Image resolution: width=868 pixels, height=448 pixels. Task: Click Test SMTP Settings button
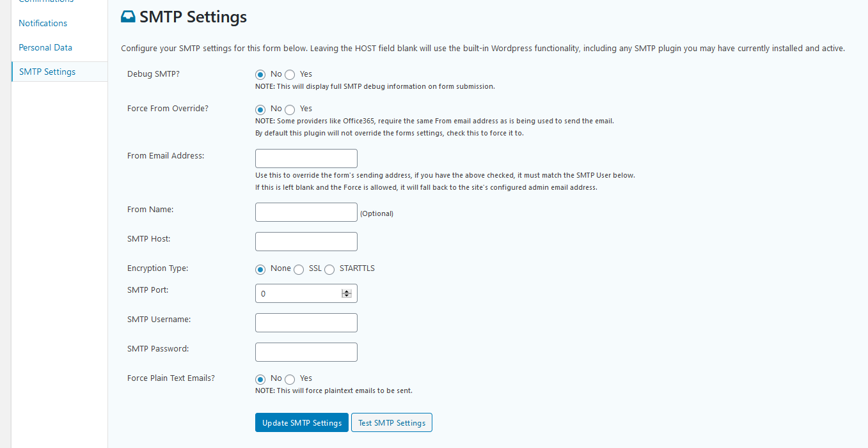coord(391,422)
